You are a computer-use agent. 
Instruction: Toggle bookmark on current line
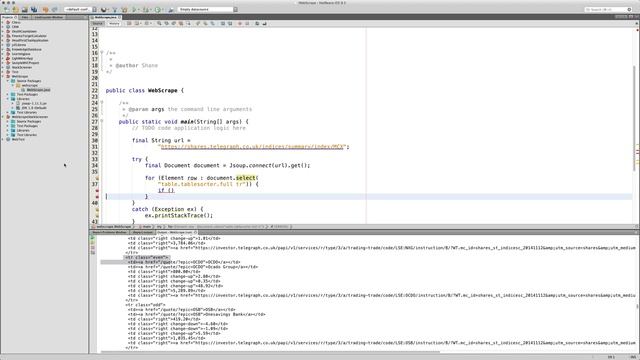click(x=212, y=24)
